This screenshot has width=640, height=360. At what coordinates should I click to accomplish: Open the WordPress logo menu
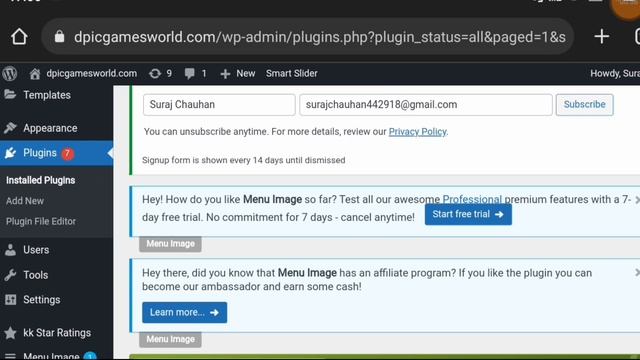(10, 73)
